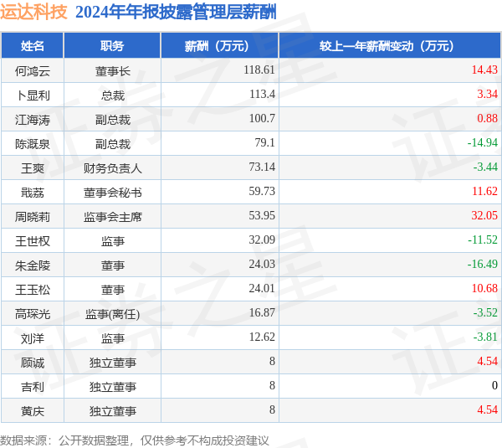Image resolution: width=502 pixels, height=448 pixels.
Task: Click the name 王世权
Action: click(33, 241)
